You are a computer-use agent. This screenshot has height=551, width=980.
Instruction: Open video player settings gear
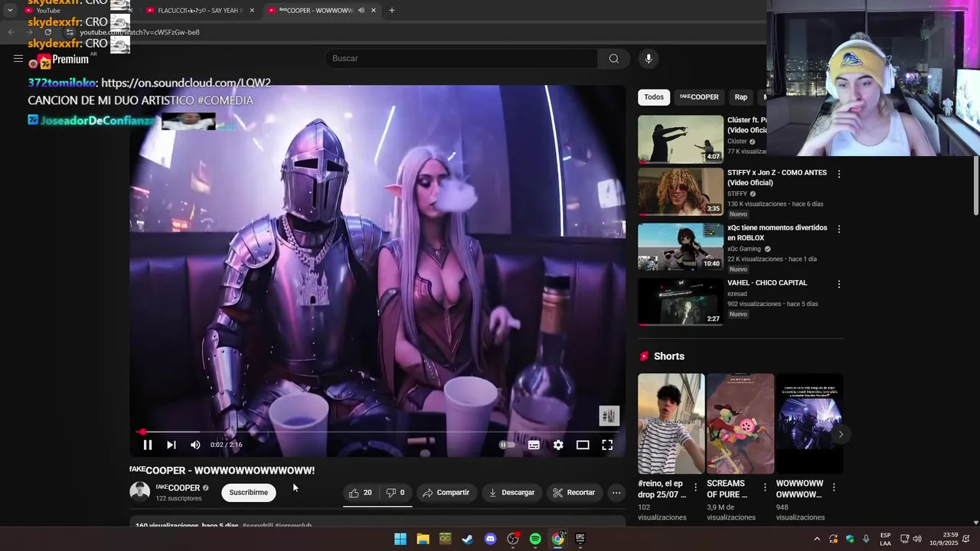(x=558, y=445)
